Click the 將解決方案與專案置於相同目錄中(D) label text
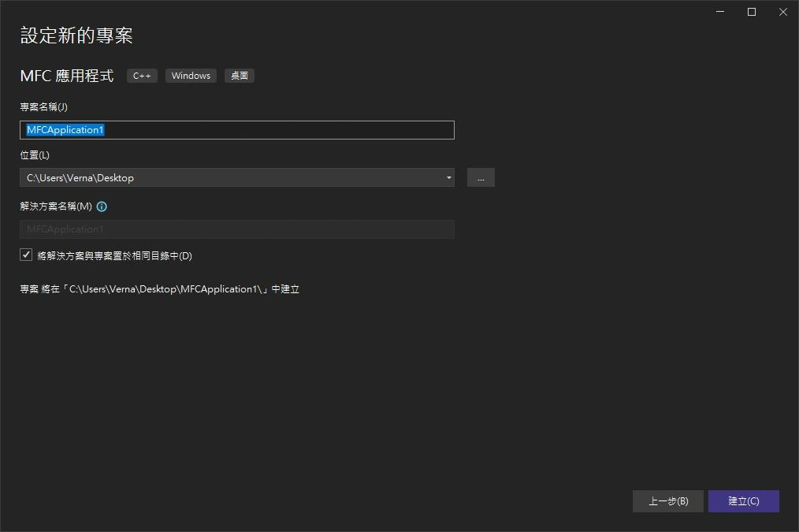Screen dimensions: 799x532 (115, 256)
